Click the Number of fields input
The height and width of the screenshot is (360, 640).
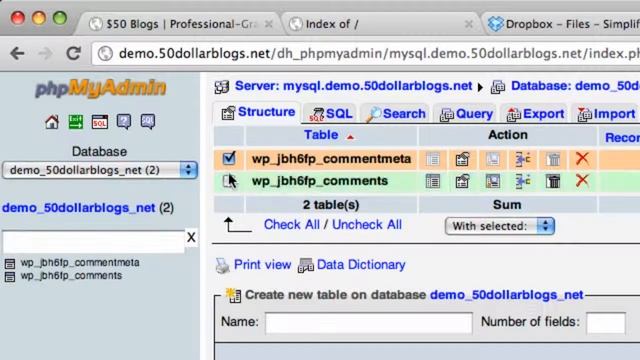[x=606, y=323]
